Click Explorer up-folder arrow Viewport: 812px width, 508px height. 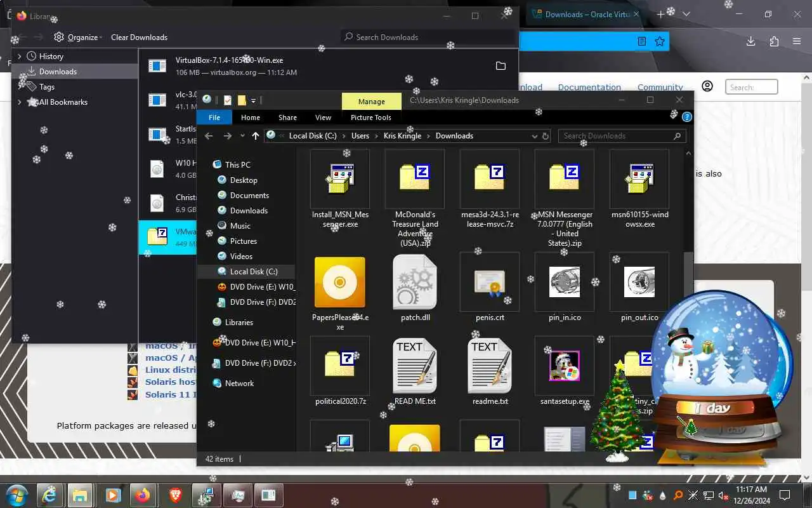[x=256, y=136]
